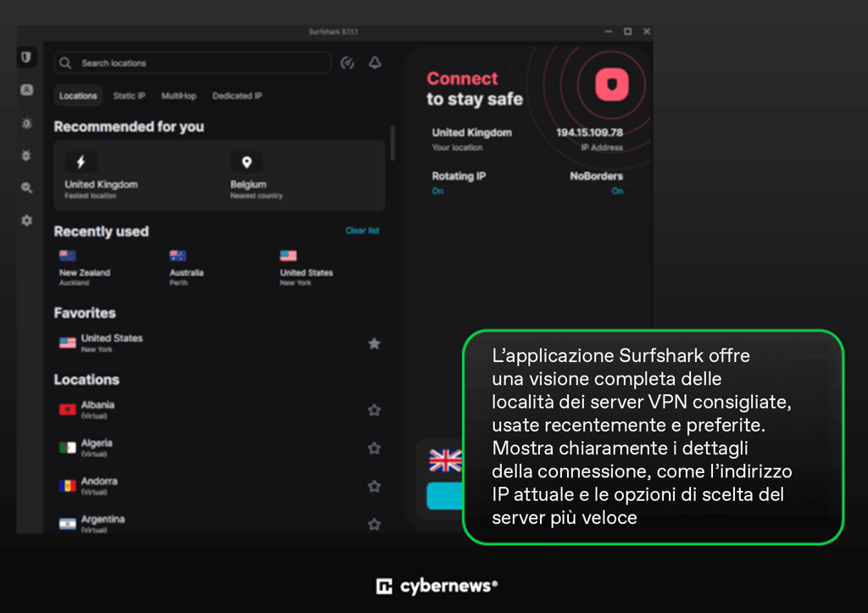Toggle Rotating IP On status
868x613 pixels.
coord(438,191)
